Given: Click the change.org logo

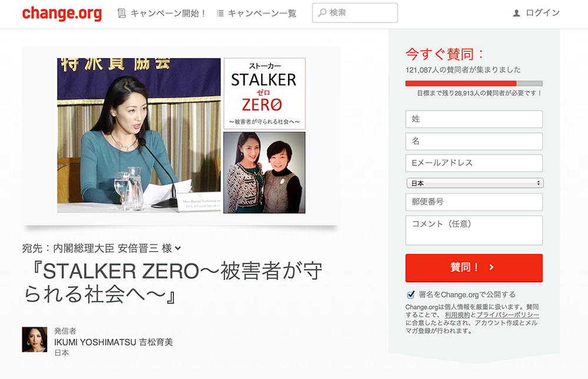Looking at the screenshot, I should (62, 13).
